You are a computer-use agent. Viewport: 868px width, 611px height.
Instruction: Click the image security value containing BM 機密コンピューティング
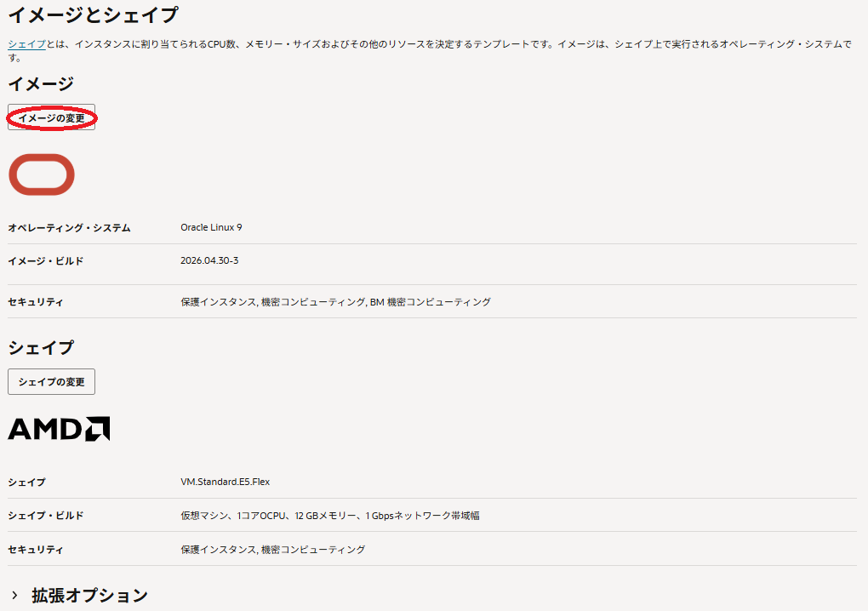[335, 302]
